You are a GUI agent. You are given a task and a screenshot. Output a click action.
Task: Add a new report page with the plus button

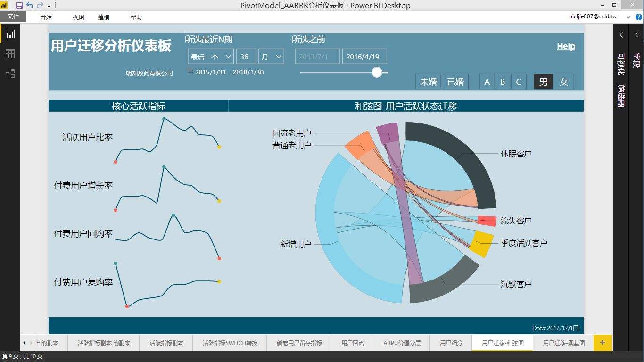pyautogui.click(x=602, y=343)
